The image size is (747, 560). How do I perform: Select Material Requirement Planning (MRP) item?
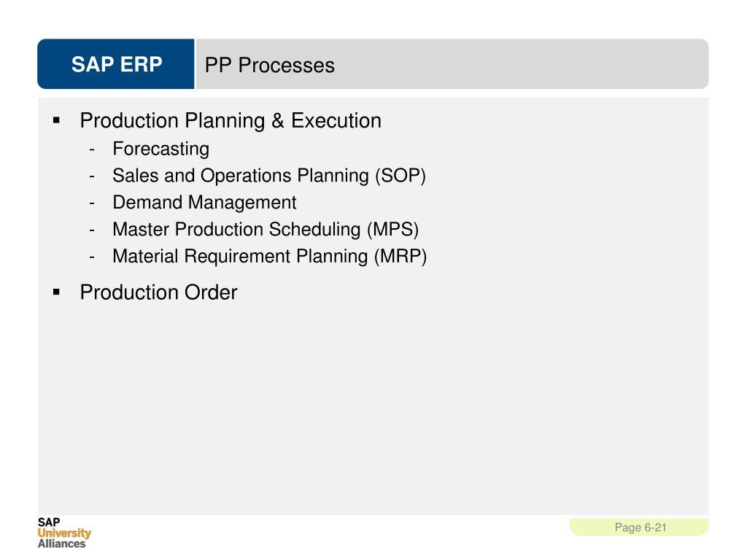(270, 257)
